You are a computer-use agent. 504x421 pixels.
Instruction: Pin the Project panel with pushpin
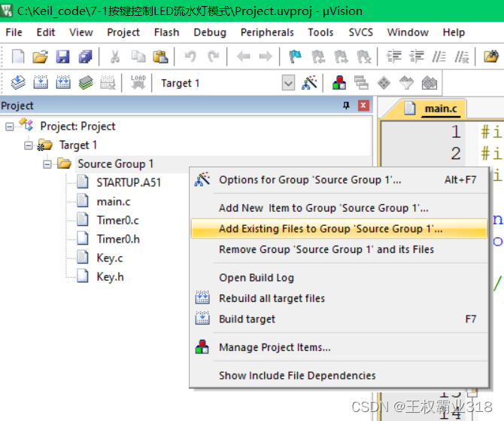coord(346,105)
